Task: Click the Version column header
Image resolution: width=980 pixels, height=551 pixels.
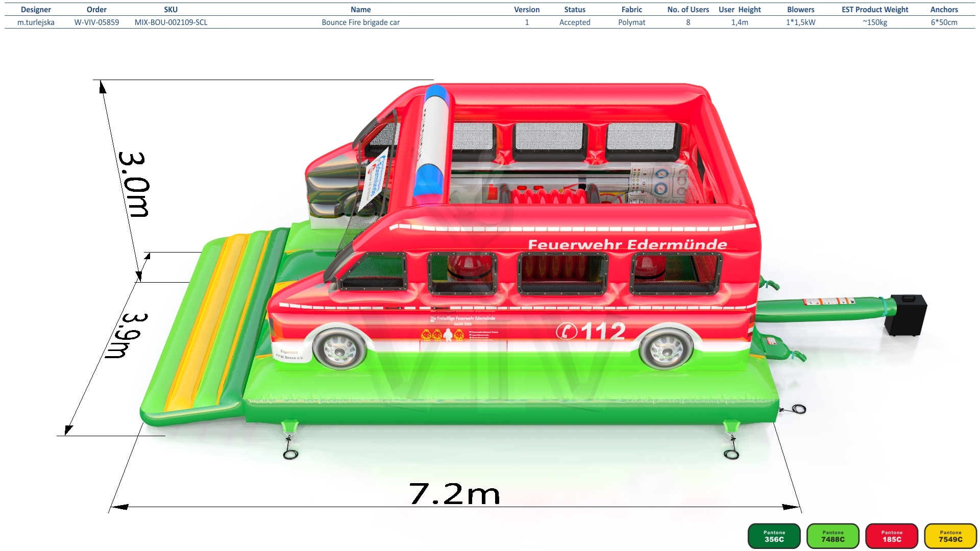Action: click(x=527, y=9)
